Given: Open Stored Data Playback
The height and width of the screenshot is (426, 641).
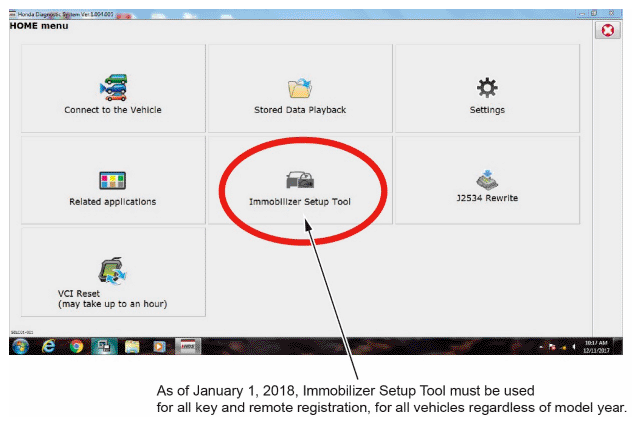Looking at the screenshot, I should pyautogui.click(x=300, y=88).
